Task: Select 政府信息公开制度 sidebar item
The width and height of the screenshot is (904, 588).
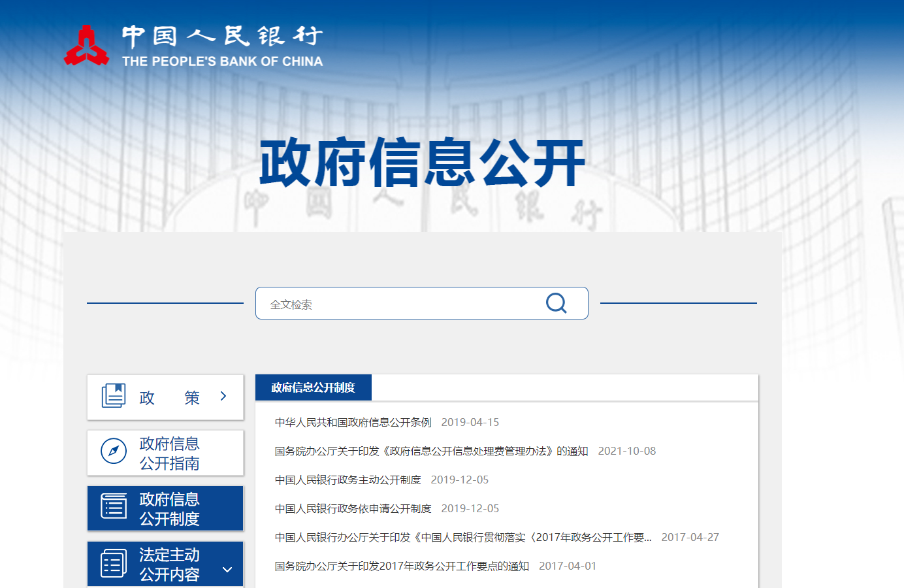Action: 165,508
